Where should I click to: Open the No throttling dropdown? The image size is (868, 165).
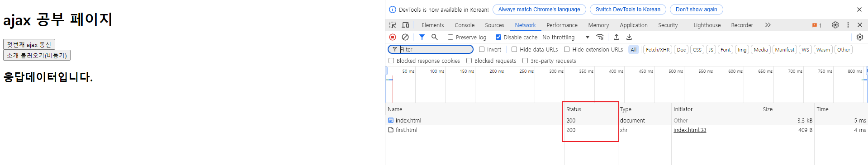(566, 37)
